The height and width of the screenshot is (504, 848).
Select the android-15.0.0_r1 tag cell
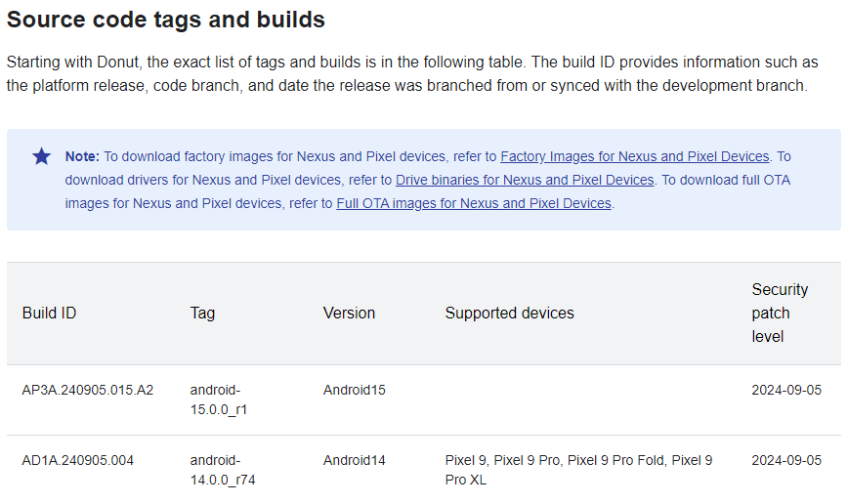(219, 399)
